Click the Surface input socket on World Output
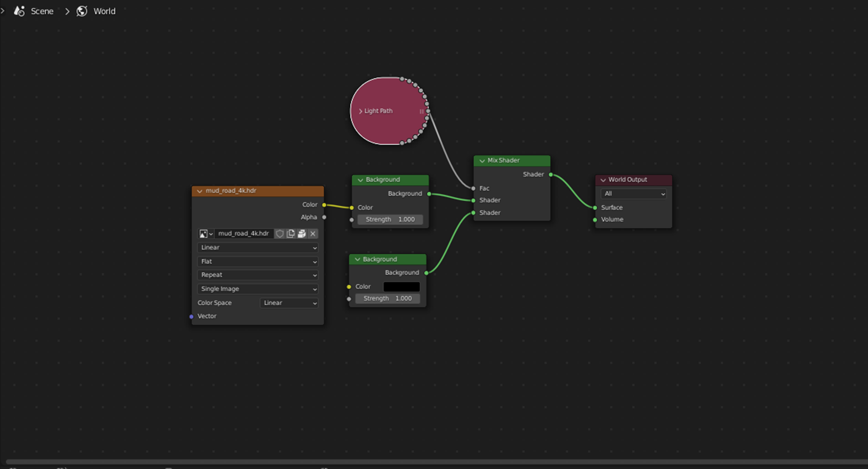Viewport: 868px width, 469px height. [595, 208]
